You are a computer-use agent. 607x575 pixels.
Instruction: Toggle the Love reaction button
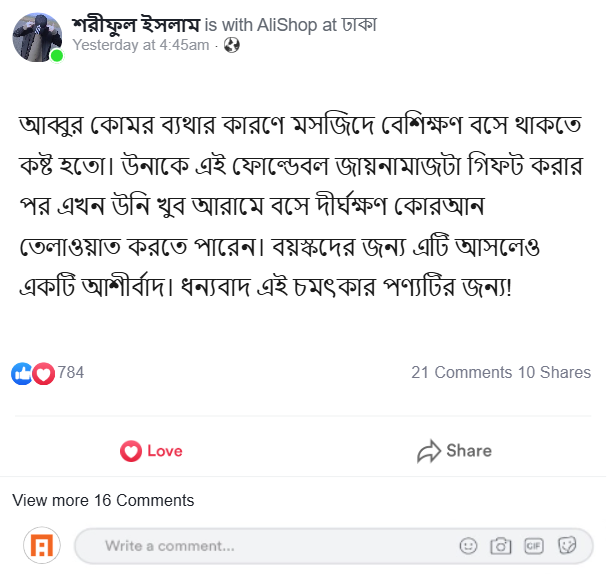[152, 451]
